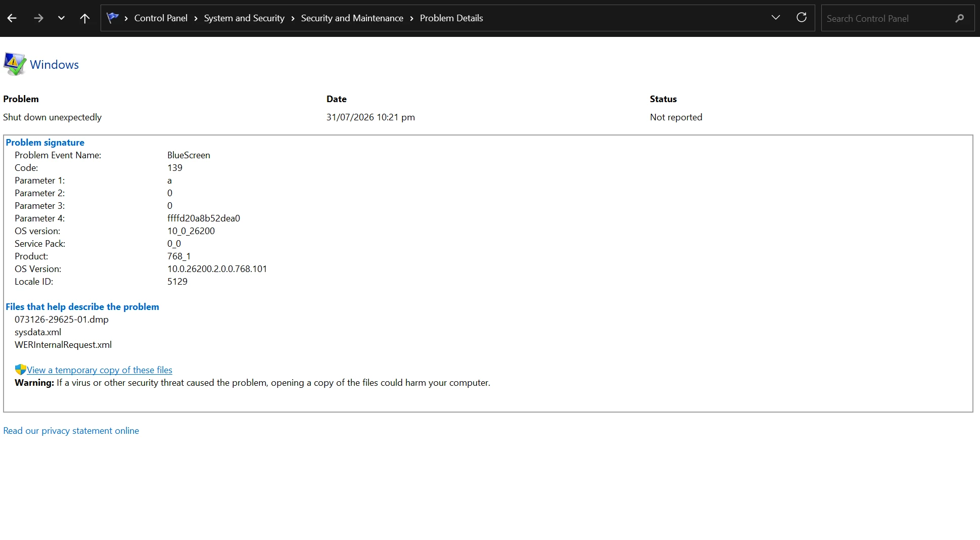The image size is (980, 540).
Task: Click the Parameter 4 value ffffd20a8b52dea0
Action: [x=204, y=218]
